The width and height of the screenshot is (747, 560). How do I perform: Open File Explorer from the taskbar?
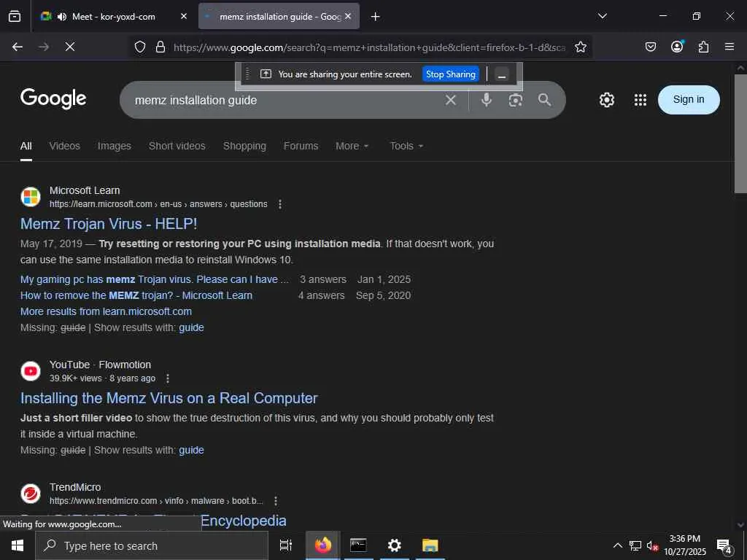(430, 545)
